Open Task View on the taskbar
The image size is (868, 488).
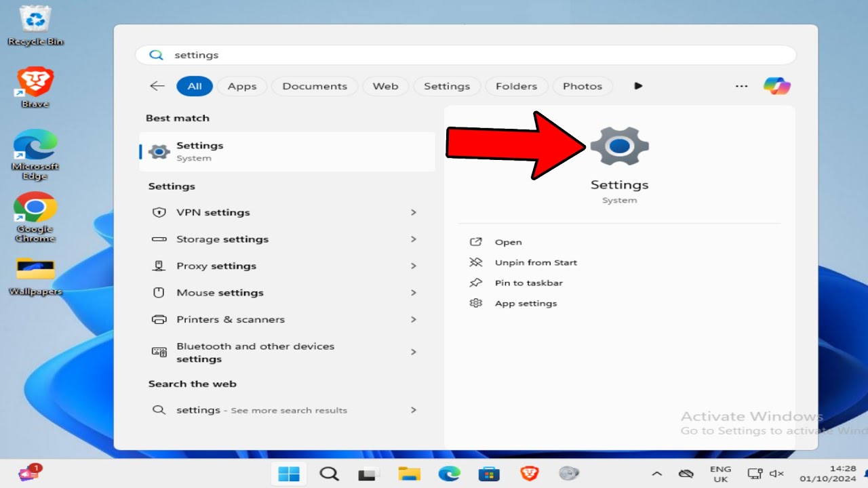367,474
